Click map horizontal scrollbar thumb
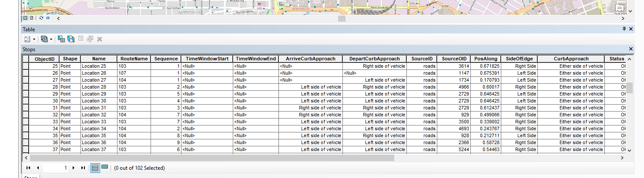The width and height of the screenshot is (644, 178). tap(342, 18)
